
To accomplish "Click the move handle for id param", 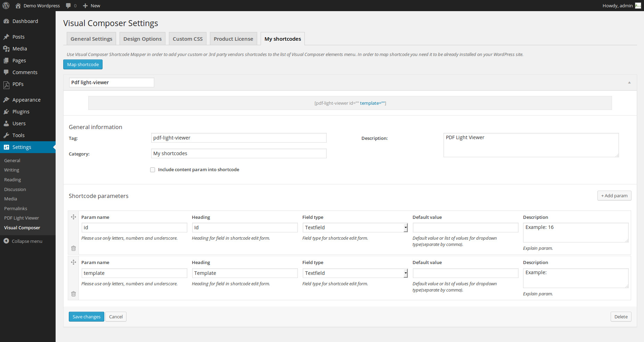I will click(73, 217).
